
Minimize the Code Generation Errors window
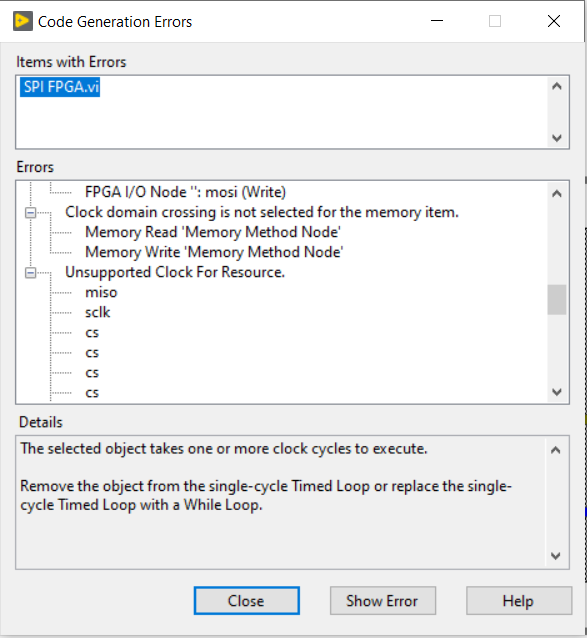[x=437, y=21]
